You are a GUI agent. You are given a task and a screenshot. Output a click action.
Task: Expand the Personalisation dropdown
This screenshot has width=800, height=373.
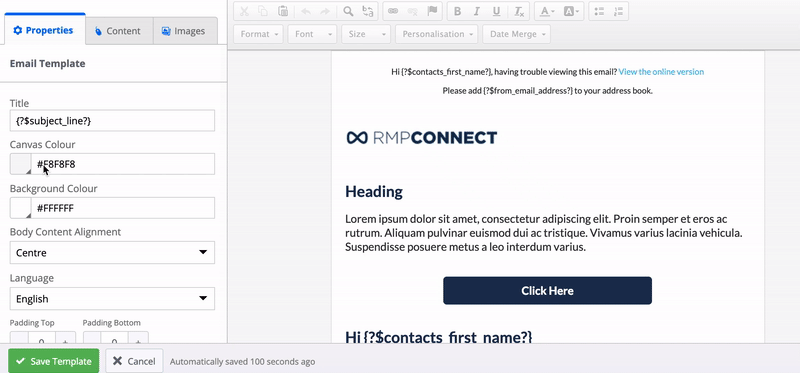436,34
